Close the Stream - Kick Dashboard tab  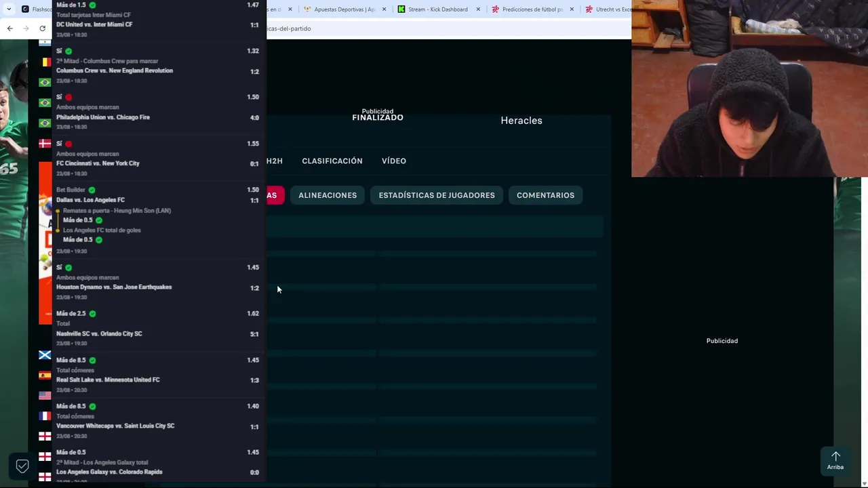478,9
